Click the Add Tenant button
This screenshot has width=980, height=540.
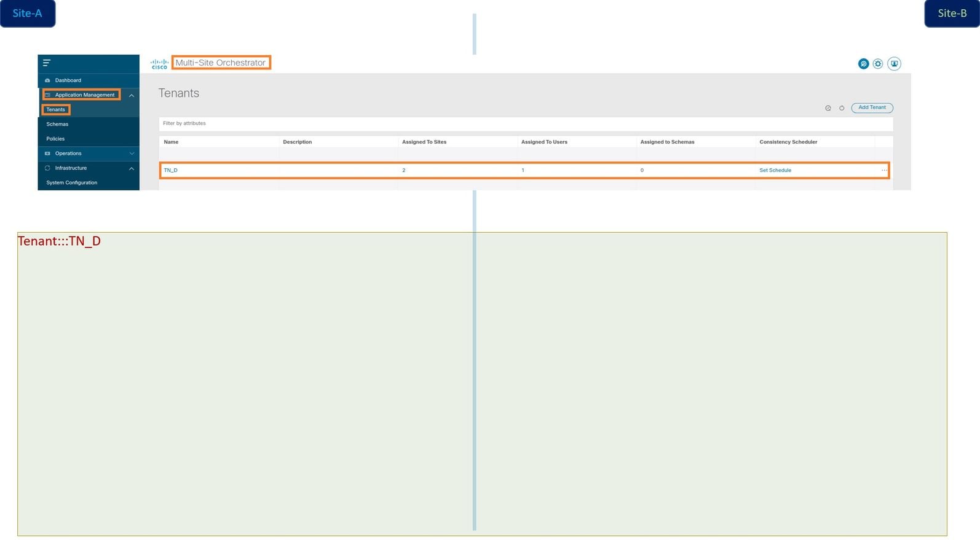point(872,108)
